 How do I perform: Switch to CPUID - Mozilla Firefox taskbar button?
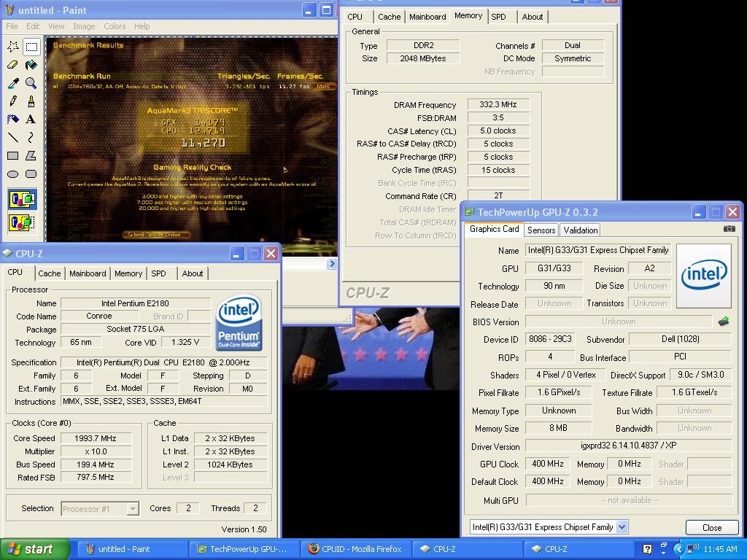[x=355, y=549]
